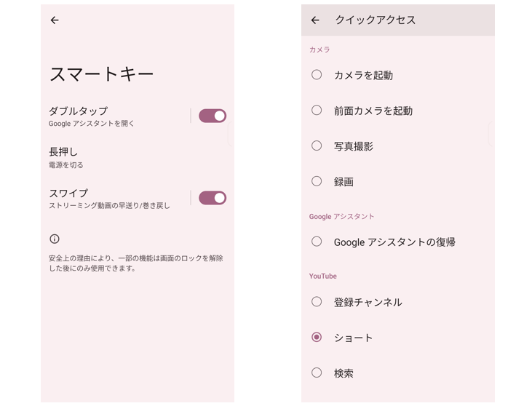Image resolution: width=532 pixels, height=406 pixels.
Task: Select 録画 radio button
Action: 317,181
